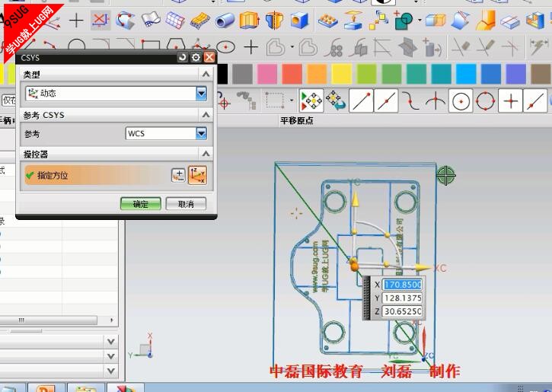The image size is (552, 392).
Task: Collapse the 操控器 section
Action: pos(206,154)
